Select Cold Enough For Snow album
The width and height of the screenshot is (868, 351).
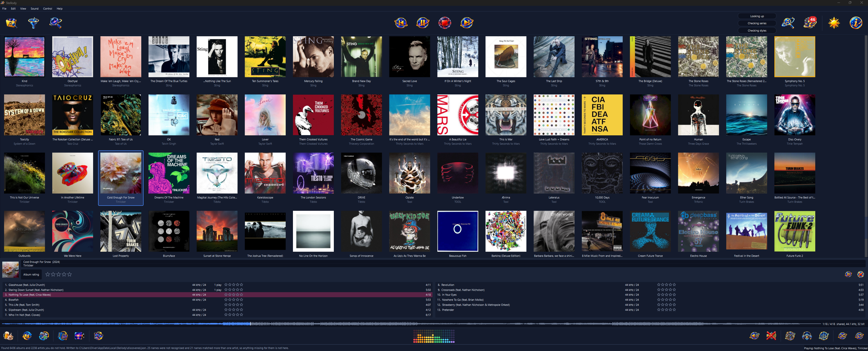click(121, 178)
